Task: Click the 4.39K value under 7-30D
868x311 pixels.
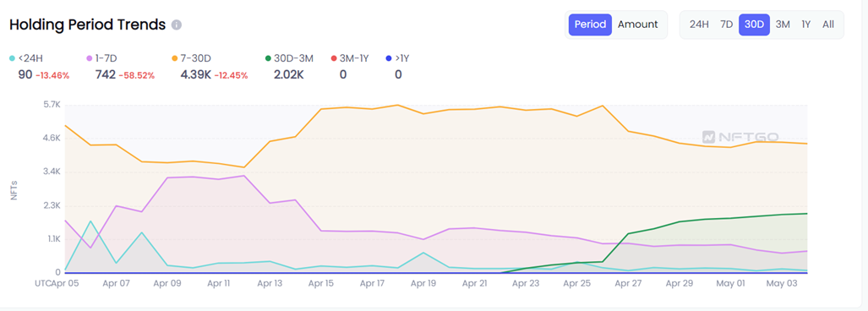Action: pyautogui.click(x=195, y=74)
